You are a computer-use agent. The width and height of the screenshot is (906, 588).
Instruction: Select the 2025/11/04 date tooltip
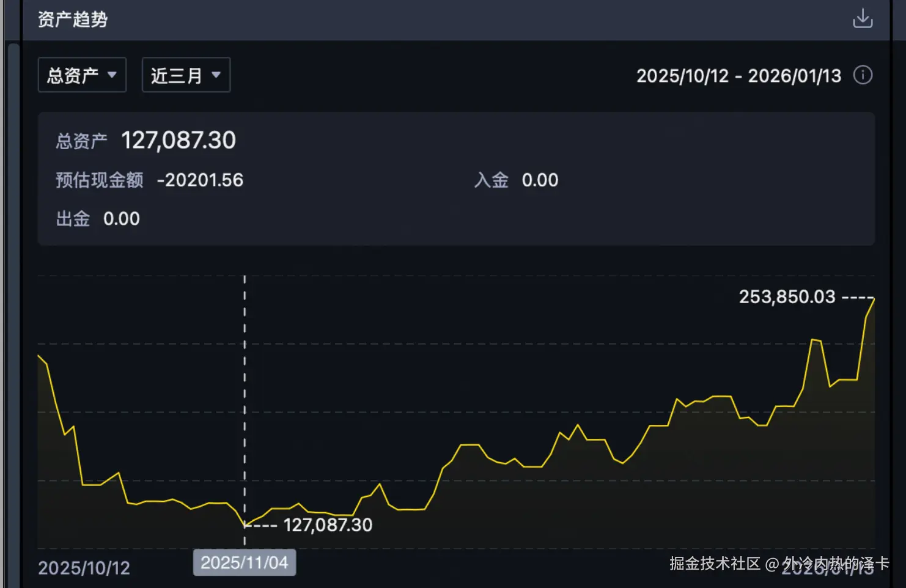244,562
